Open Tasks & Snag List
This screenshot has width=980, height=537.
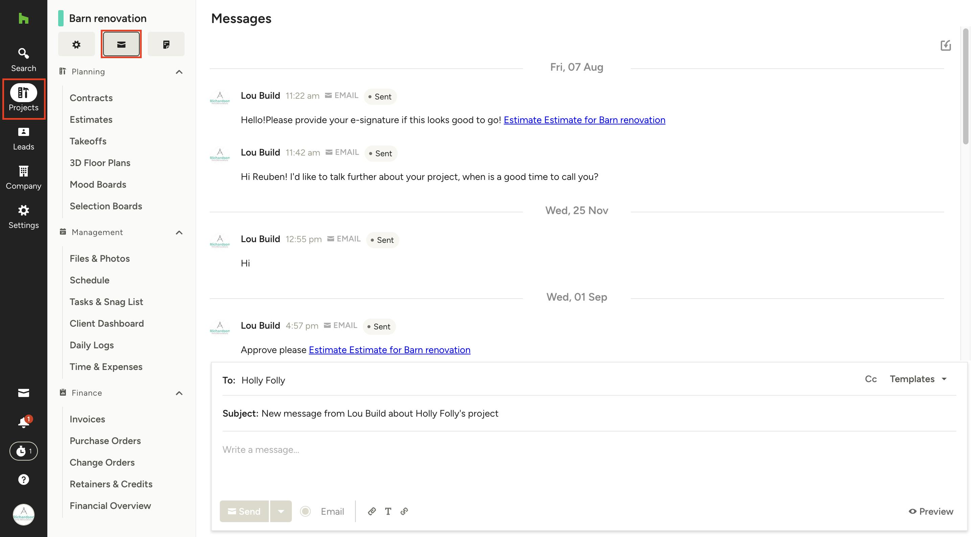106,302
